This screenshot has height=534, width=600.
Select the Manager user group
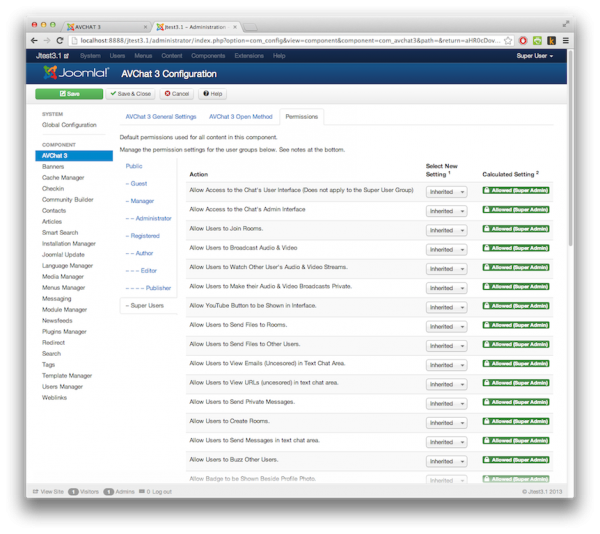tap(140, 201)
